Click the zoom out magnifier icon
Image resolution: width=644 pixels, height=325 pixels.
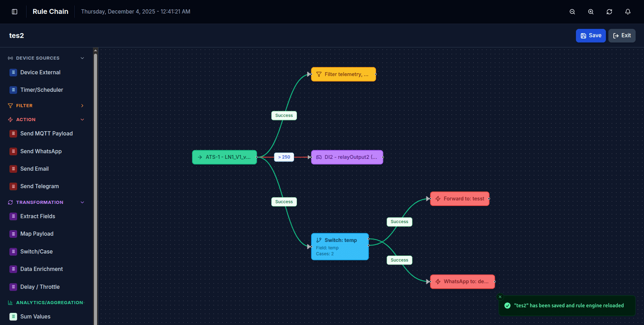tap(572, 11)
